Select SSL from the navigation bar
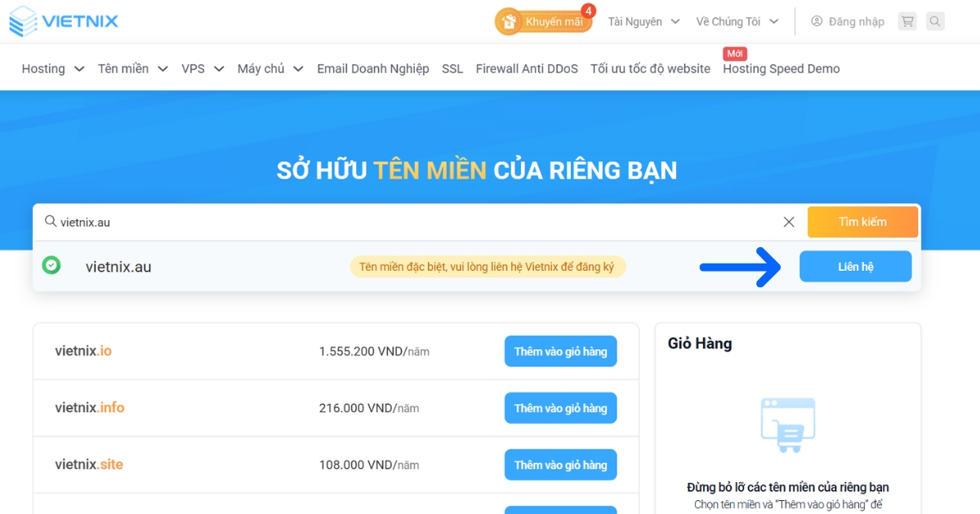The width and height of the screenshot is (980, 514). click(452, 69)
